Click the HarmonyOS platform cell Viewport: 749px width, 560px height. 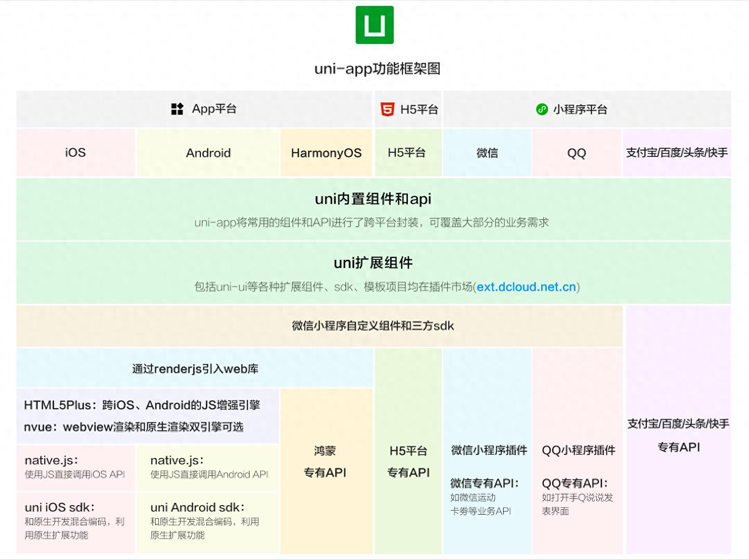tap(326, 153)
